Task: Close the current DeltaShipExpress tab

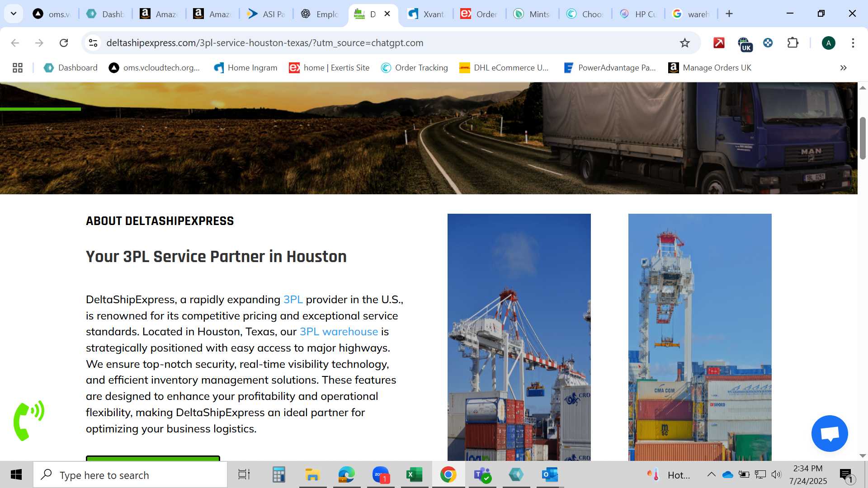Action: click(x=387, y=14)
